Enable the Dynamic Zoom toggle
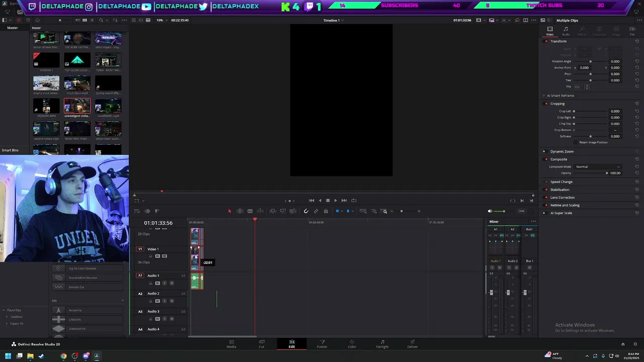The height and width of the screenshot is (362, 644). click(544, 151)
